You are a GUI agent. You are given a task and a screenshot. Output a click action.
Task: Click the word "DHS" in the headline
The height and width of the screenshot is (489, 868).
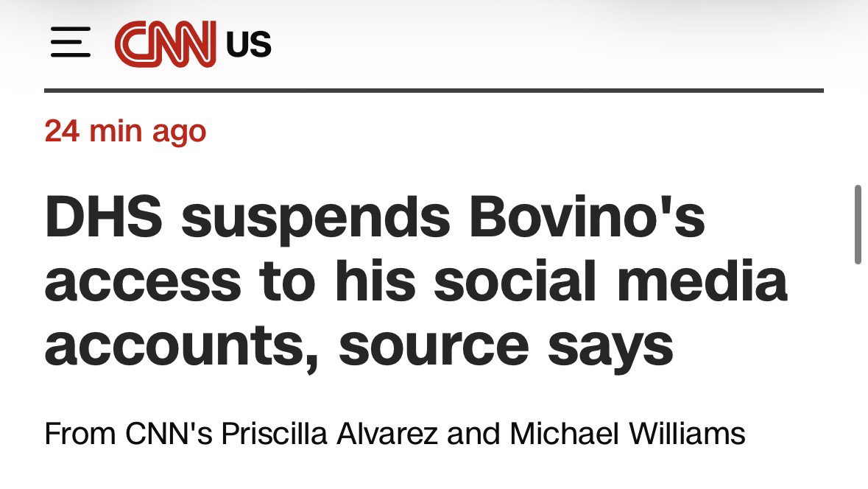tap(105, 219)
